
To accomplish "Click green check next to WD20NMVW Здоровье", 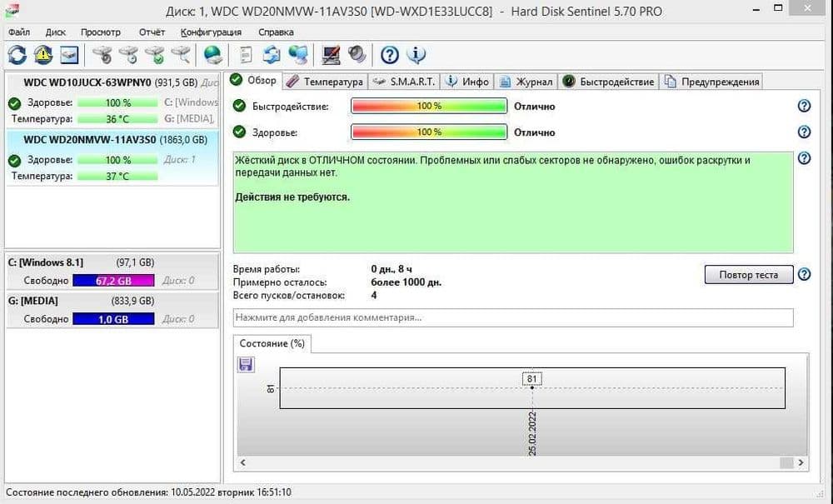I will (14, 160).
